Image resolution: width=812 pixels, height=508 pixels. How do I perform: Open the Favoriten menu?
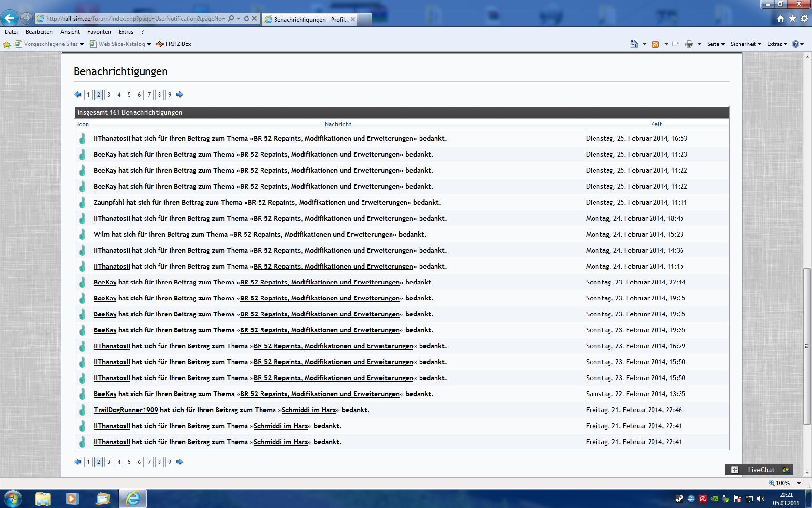[x=99, y=32]
